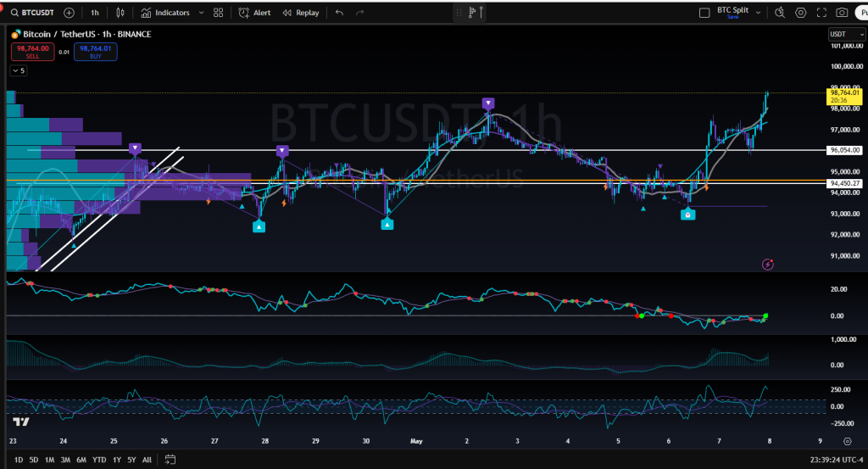Viewport: 868px width, 469px height.
Task: Open the chart layout setup square icon
Action: tap(704, 12)
